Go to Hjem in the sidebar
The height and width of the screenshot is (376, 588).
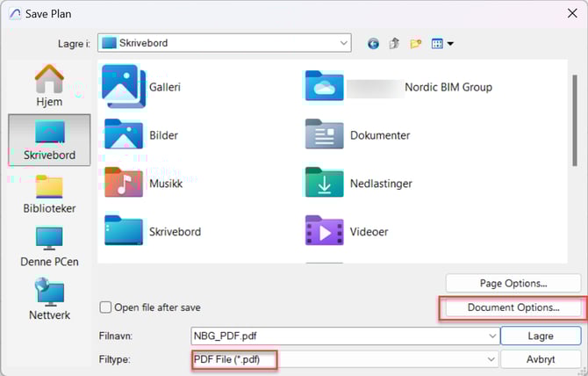click(48, 86)
